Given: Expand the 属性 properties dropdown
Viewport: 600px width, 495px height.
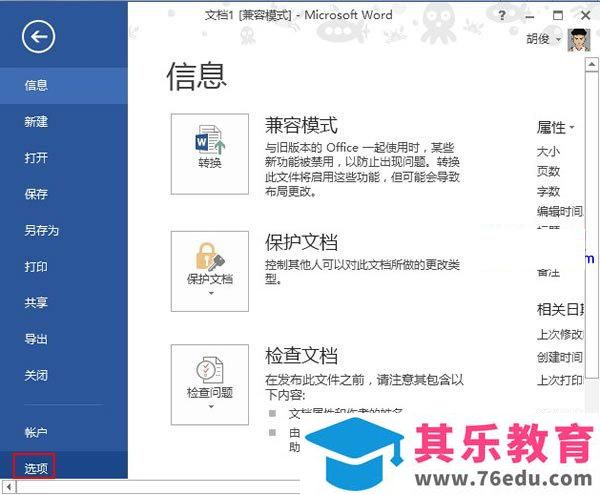Looking at the screenshot, I should pyautogui.click(x=556, y=127).
